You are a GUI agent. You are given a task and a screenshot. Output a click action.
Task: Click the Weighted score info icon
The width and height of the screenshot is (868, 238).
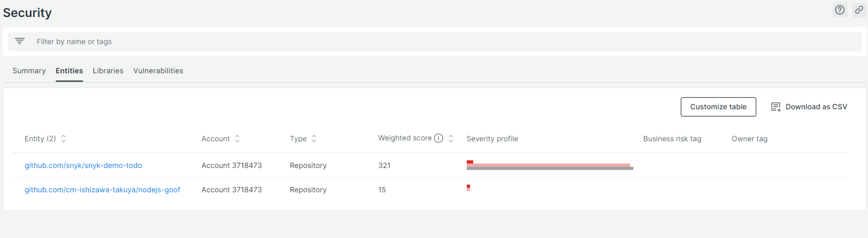click(439, 138)
